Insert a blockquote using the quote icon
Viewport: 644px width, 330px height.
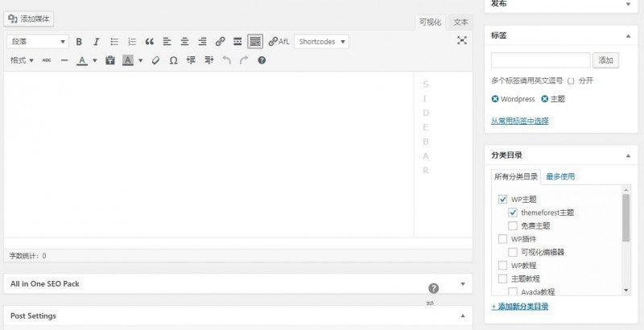149,41
